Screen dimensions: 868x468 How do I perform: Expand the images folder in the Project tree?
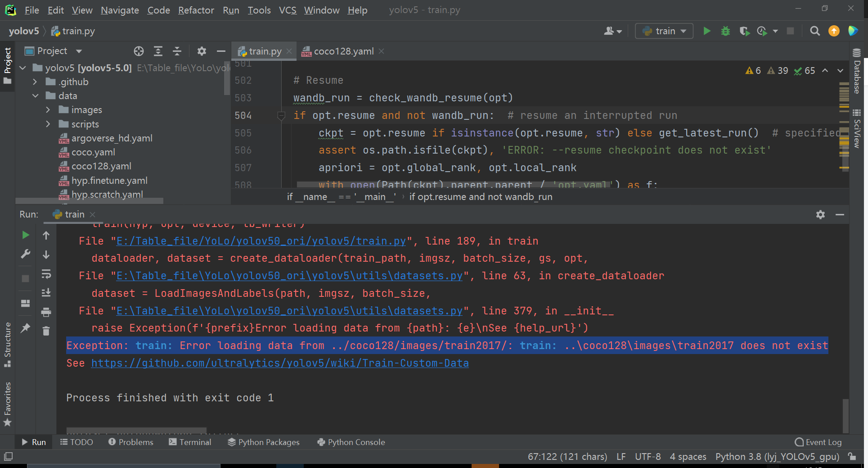pyautogui.click(x=48, y=109)
